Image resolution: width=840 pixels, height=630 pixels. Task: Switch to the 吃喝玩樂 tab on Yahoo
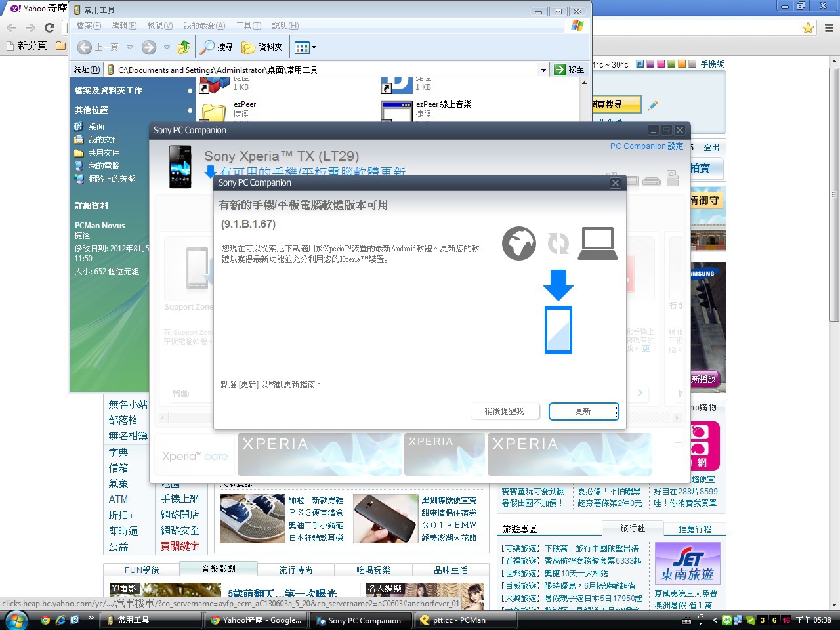(x=373, y=570)
